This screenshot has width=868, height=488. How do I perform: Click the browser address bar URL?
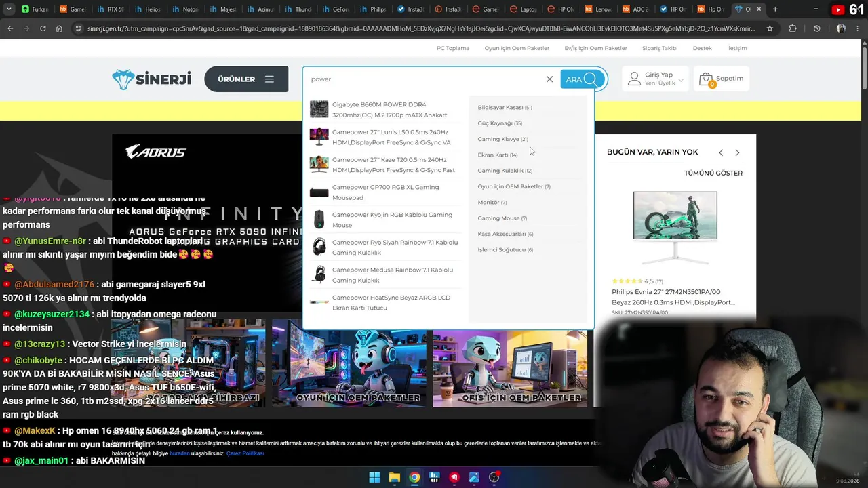click(420, 28)
